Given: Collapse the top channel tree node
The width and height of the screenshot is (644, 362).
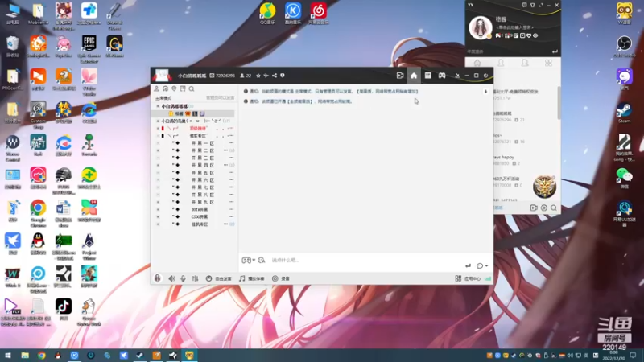Looking at the screenshot, I should [x=158, y=106].
